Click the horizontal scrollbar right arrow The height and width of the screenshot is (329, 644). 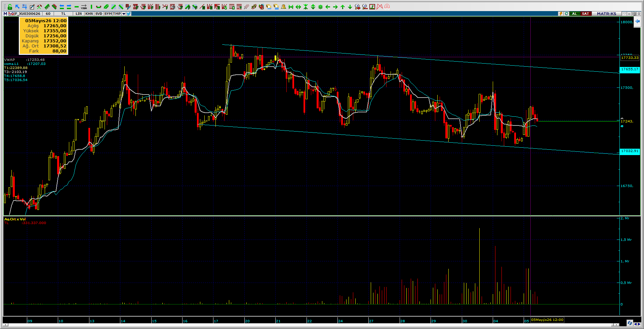[x=616, y=325]
